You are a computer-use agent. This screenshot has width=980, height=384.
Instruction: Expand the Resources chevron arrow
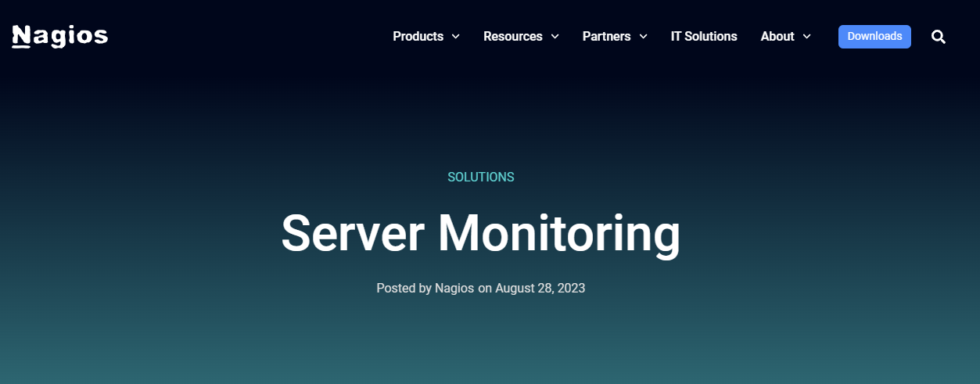555,37
